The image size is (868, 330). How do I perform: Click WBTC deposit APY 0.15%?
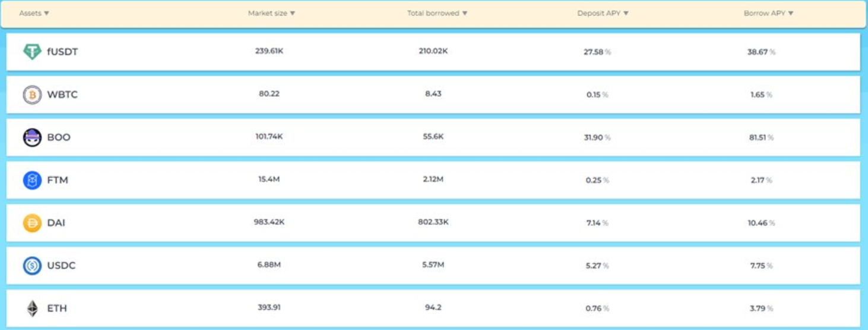tap(597, 95)
